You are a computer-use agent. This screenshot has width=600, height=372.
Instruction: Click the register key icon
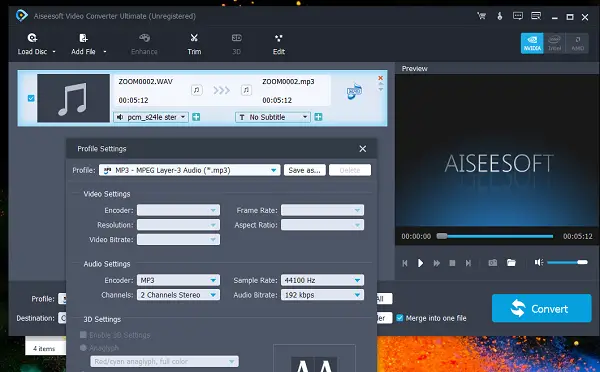click(500, 16)
